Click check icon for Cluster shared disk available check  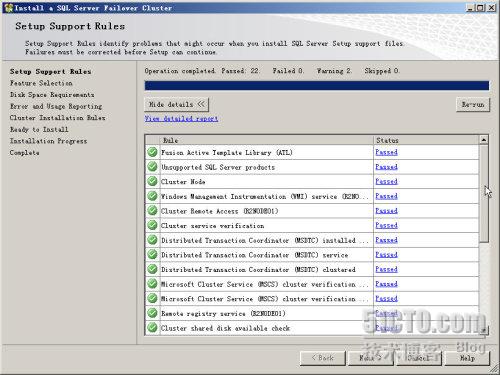tap(152, 328)
